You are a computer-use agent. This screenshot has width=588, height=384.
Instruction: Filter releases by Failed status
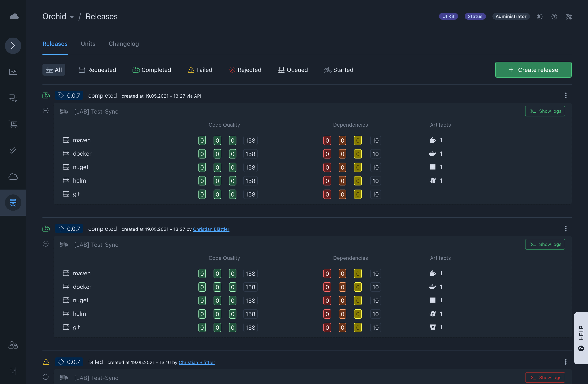pyautogui.click(x=200, y=70)
